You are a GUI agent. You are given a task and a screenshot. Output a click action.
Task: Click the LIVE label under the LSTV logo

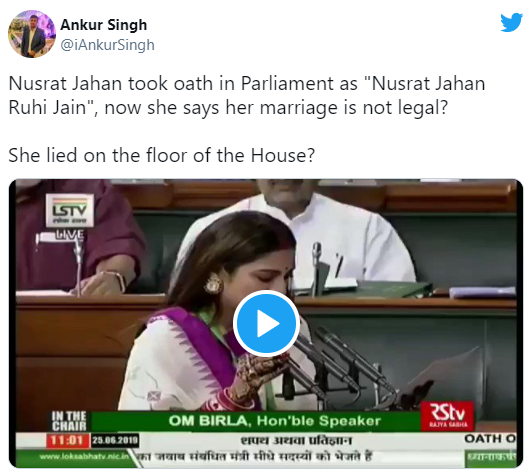coord(69,235)
